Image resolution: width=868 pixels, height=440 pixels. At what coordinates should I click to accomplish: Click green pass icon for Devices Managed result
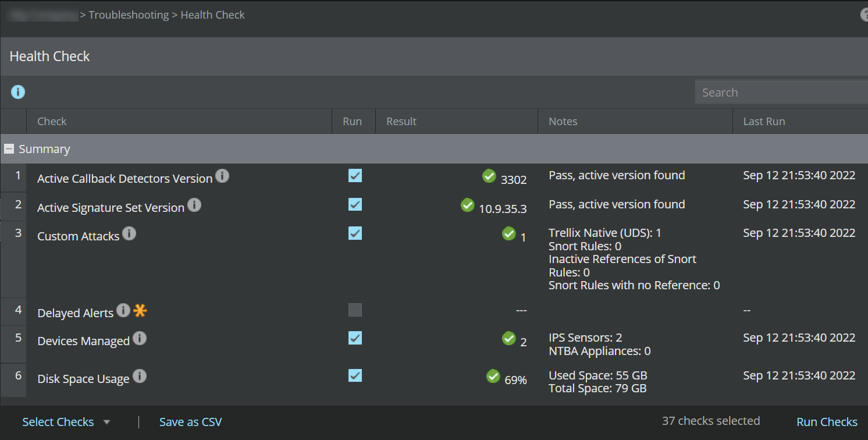tap(509, 338)
